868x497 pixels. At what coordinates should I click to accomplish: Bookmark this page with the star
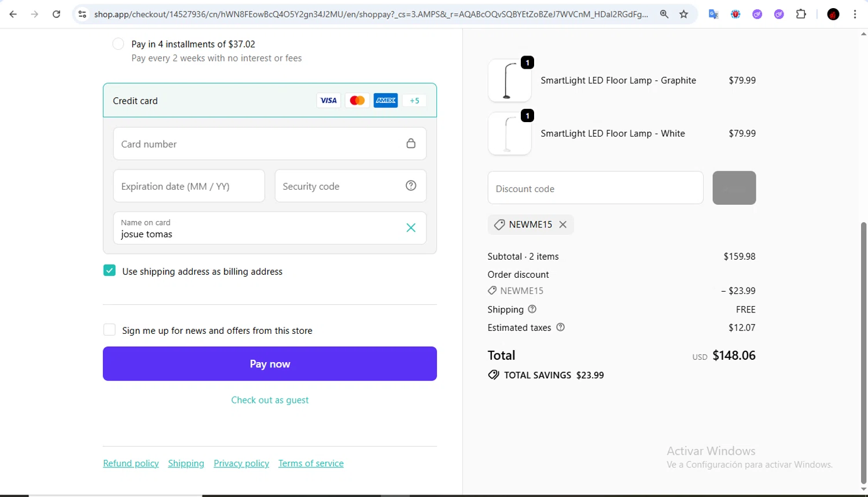point(684,14)
